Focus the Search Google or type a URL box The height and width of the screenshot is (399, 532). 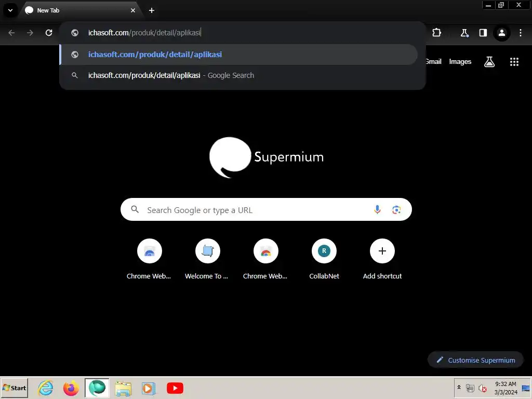(266, 210)
